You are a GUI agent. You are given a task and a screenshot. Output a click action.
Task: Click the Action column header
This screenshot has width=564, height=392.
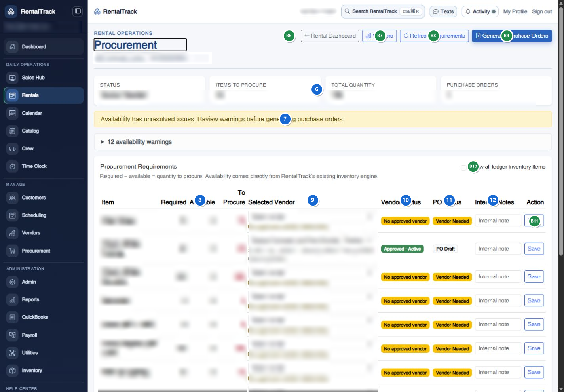coord(535,202)
